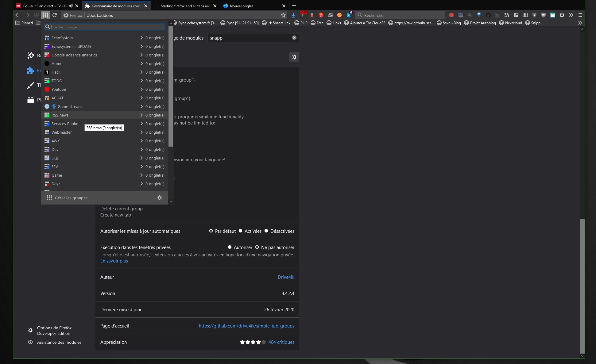Select the RSS news tab group

click(x=104, y=115)
